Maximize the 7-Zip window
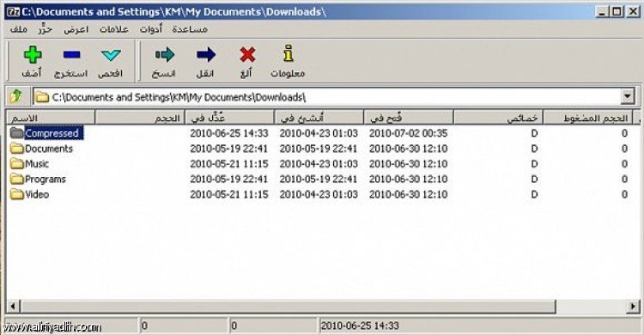This screenshot has width=644, height=335. coord(617,11)
